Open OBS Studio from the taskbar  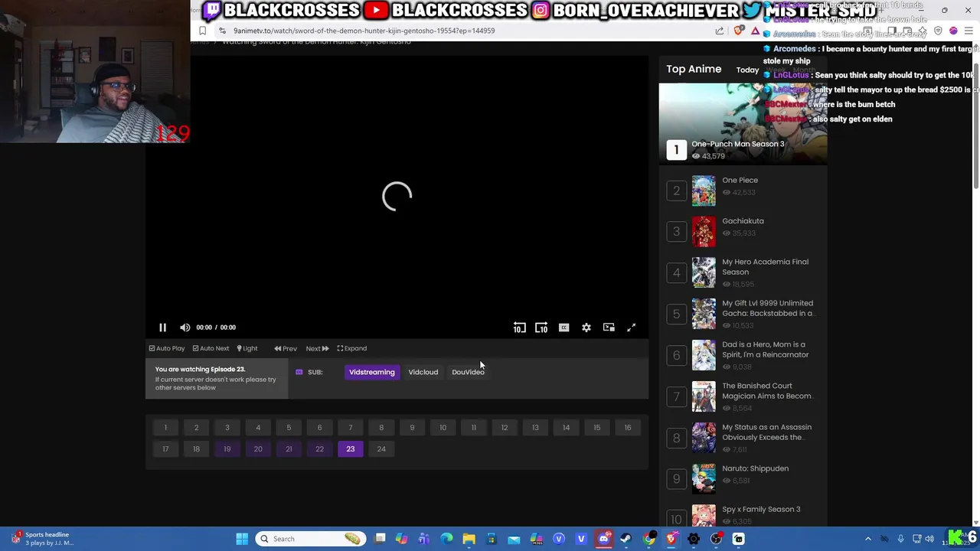coord(716,539)
